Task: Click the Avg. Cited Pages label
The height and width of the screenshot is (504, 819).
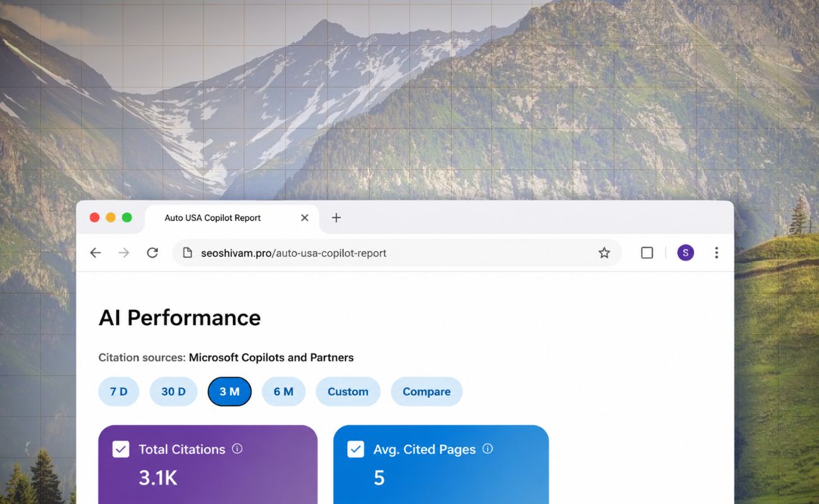Action: [x=425, y=449]
